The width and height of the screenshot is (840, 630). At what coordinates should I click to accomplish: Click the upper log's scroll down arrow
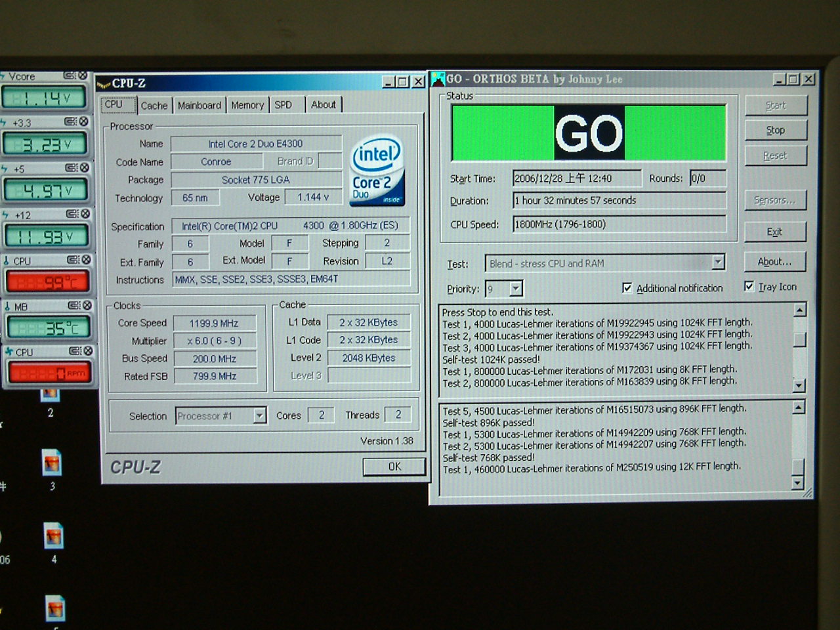point(799,386)
